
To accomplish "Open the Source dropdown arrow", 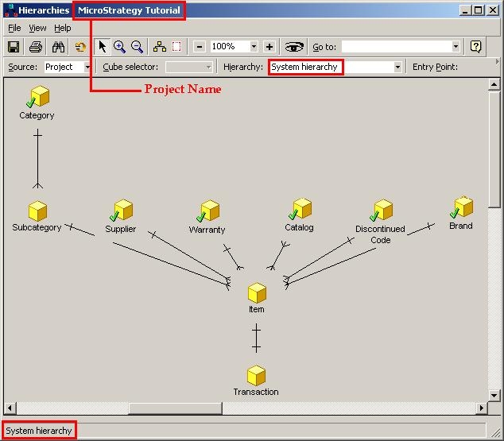I will point(87,67).
